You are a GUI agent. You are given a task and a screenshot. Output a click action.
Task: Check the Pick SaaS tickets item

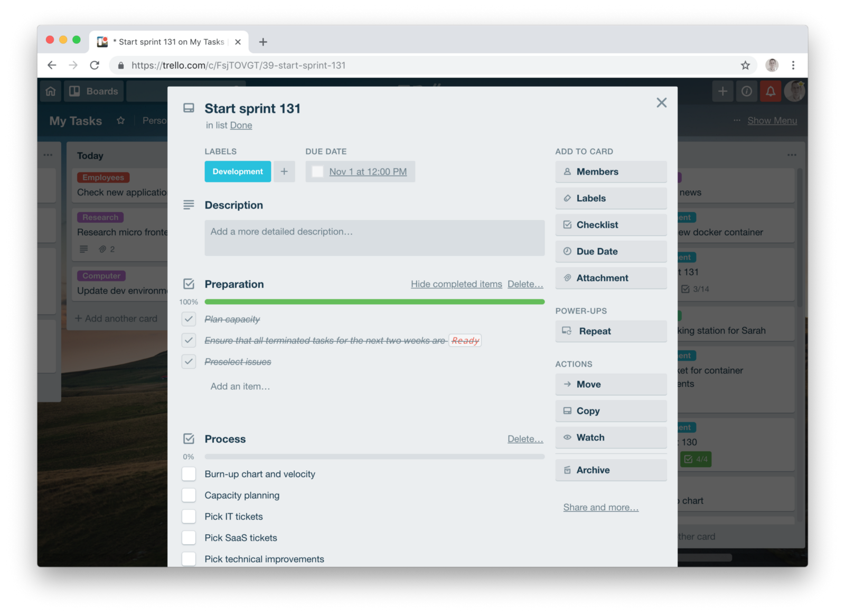click(189, 538)
